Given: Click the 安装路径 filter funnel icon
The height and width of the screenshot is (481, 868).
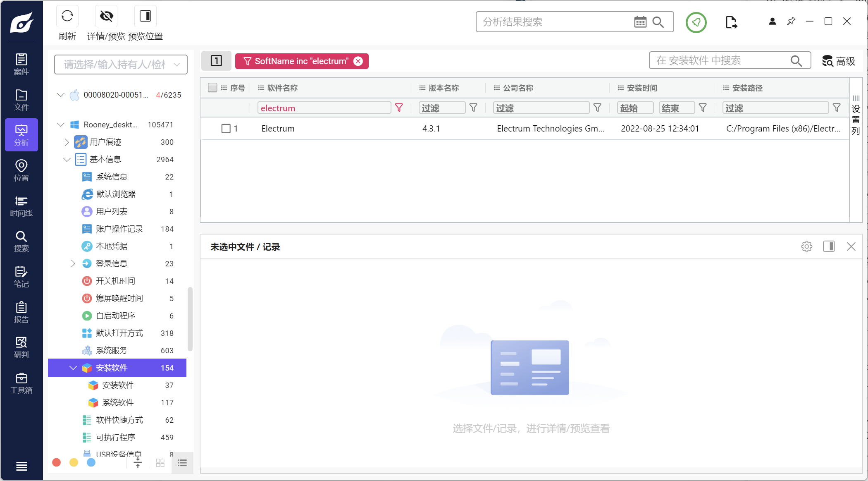Looking at the screenshot, I should pos(837,108).
